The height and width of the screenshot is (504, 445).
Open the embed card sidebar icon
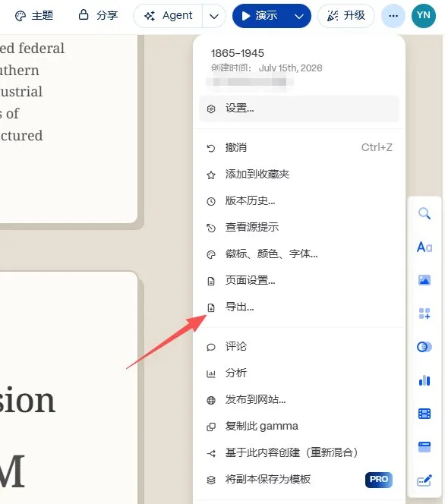pos(424,447)
